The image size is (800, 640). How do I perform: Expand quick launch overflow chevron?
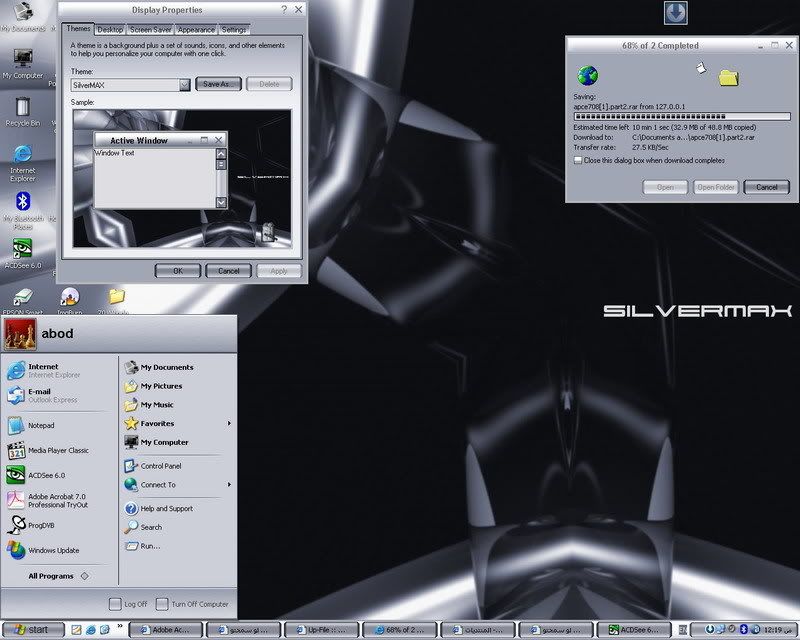pyautogui.click(x=120, y=626)
